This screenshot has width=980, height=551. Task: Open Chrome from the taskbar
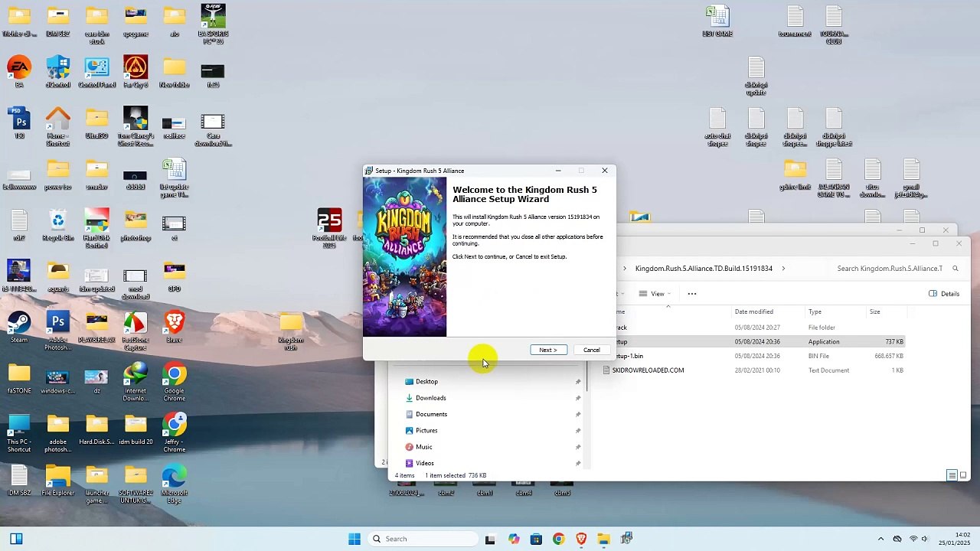pyautogui.click(x=559, y=539)
